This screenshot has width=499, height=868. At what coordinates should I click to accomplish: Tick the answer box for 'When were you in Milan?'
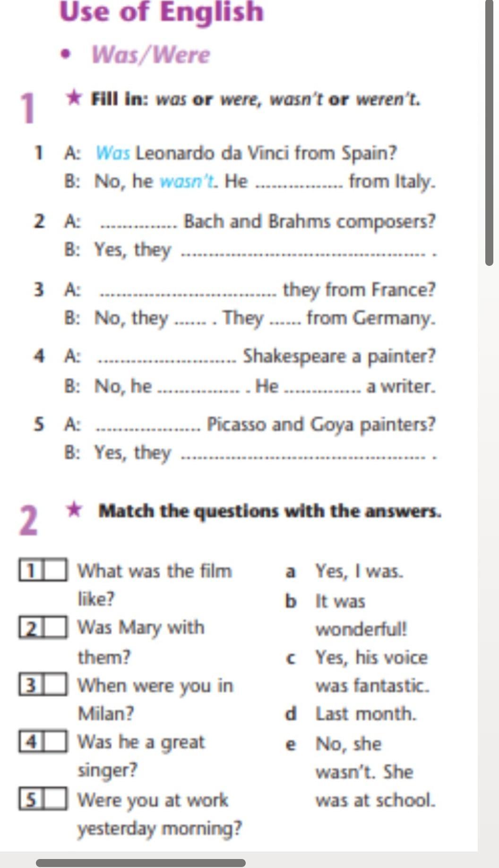(55, 685)
